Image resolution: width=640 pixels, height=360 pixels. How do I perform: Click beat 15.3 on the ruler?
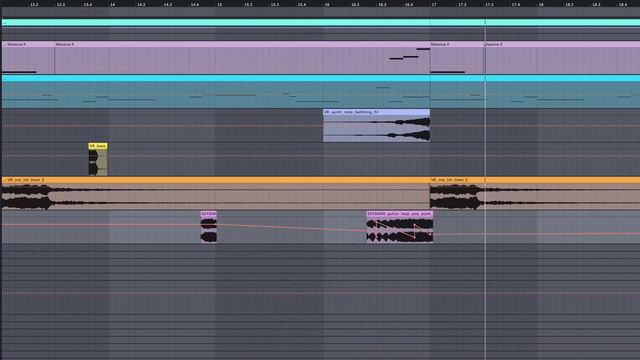click(275, 4)
